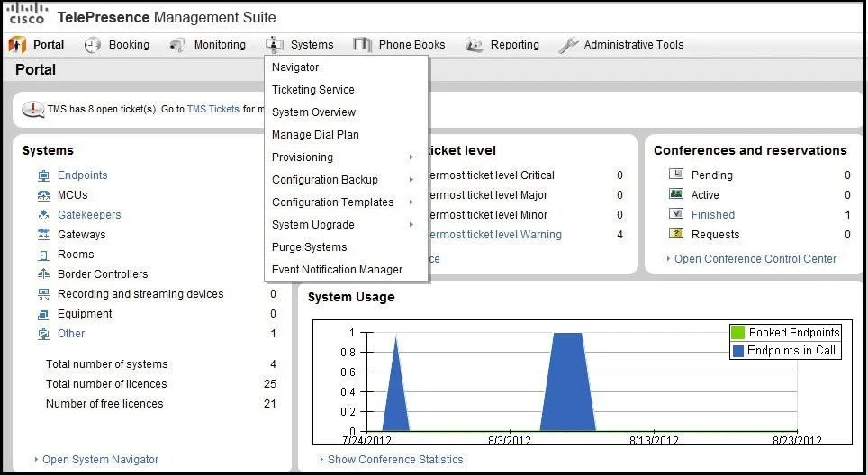Click the Show Conference Statistics link
This screenshot has width=868, height=475.
pos(395,460)
